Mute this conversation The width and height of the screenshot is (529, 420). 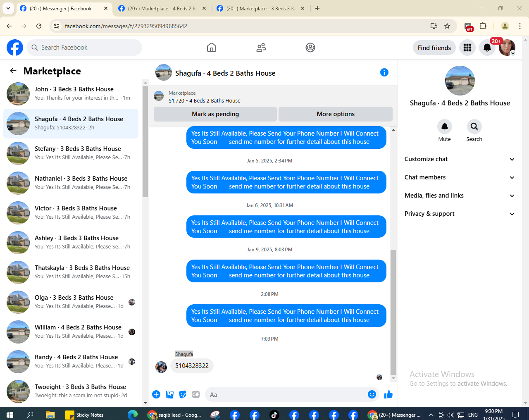point(445,126)
